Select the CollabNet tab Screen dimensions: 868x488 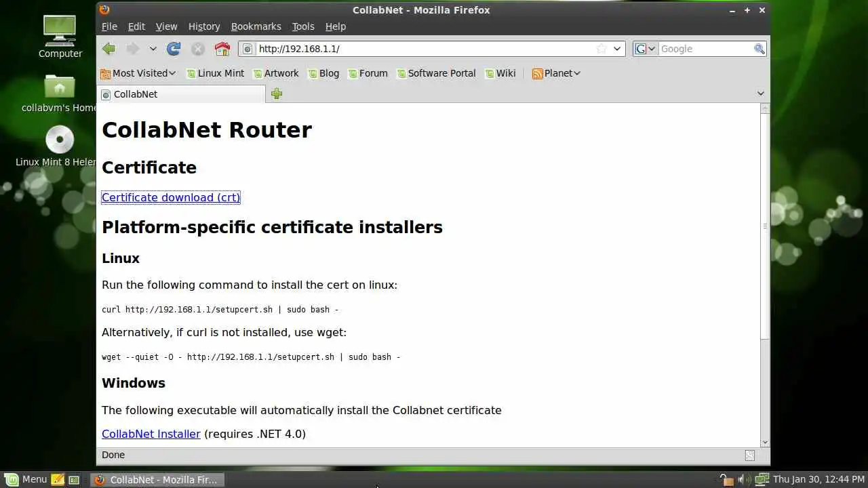tap(182, 94)
